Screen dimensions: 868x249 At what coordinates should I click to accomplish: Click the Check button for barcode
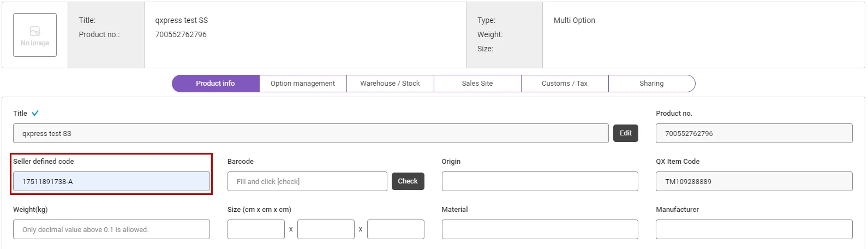(x=408, y=181)
